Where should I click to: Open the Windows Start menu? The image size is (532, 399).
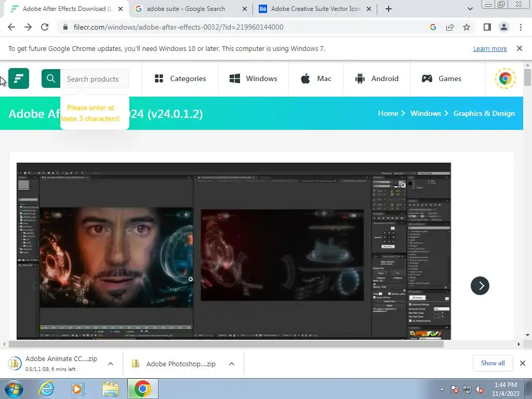coord(14,389)
